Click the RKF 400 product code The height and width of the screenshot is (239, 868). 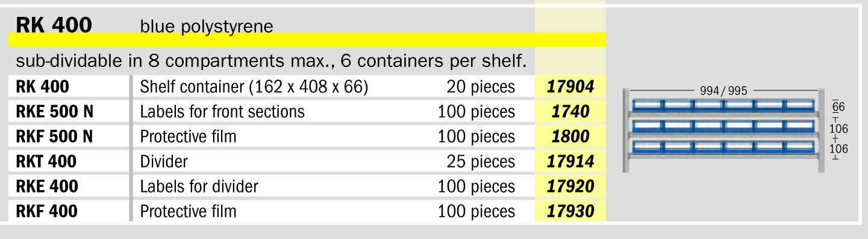(47, 211)
